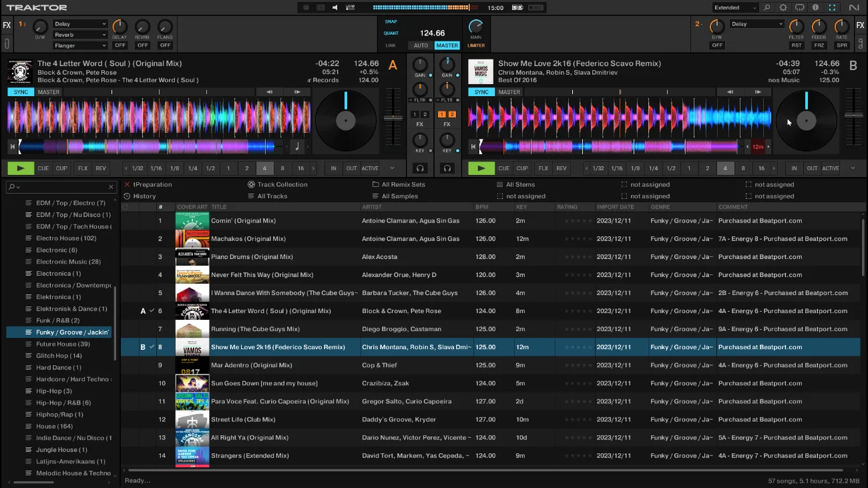Enable headphone cue for channel A
868x488 pixels.
tap(420, 168)
